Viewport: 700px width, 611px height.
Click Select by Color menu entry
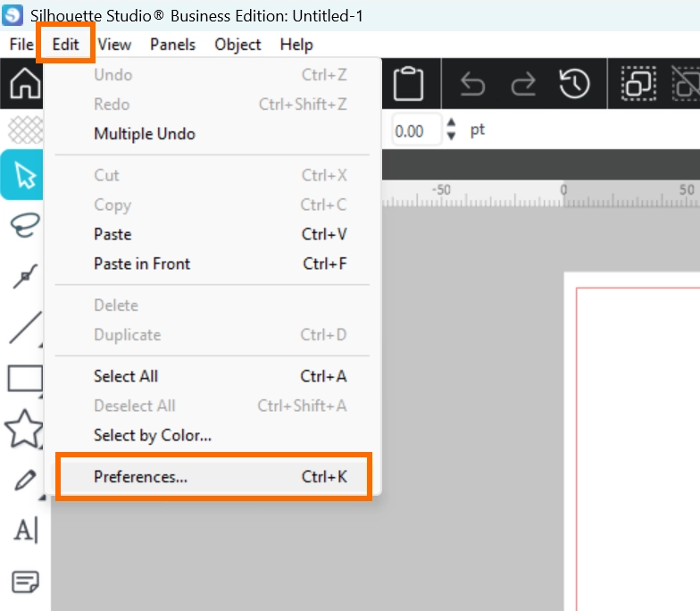pos(153,436)
